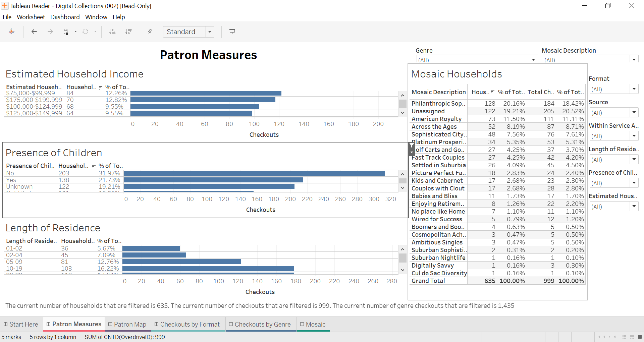
Task: Click the Mosaic Description column header
Action: tap(438, 92)
